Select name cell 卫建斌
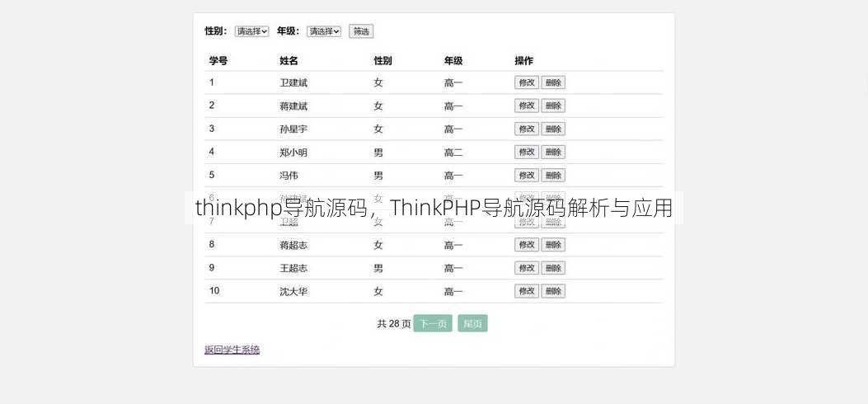Screen dimensions: 868x404 point(293,83)
